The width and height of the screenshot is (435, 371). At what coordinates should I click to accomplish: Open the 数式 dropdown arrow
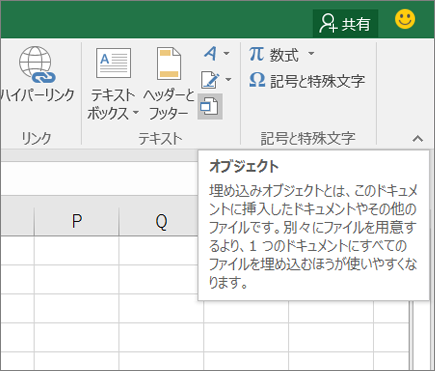(311, 53)
